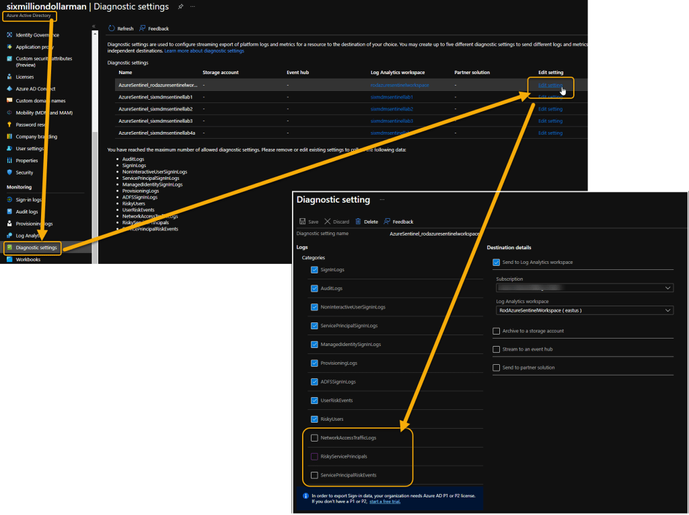Viewport: 689px width, 515px height.
Task: Open Password reset in sidebar
Action: tap(26, 125)
